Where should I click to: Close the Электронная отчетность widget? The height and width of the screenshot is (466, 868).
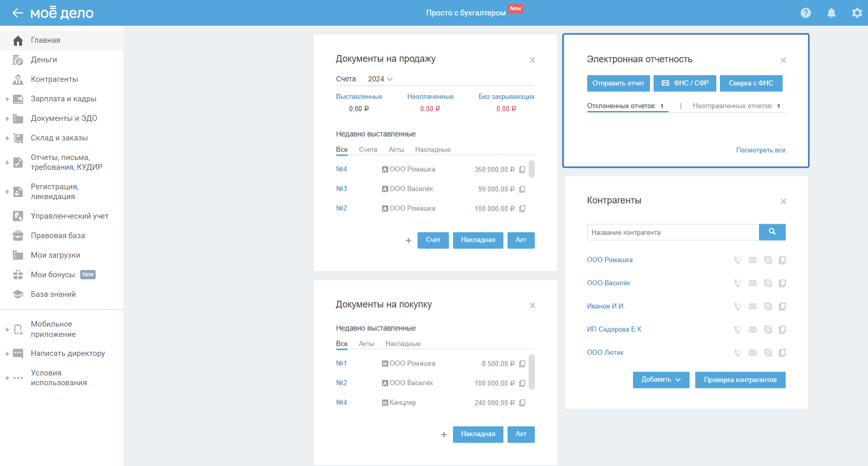point(783,60)
